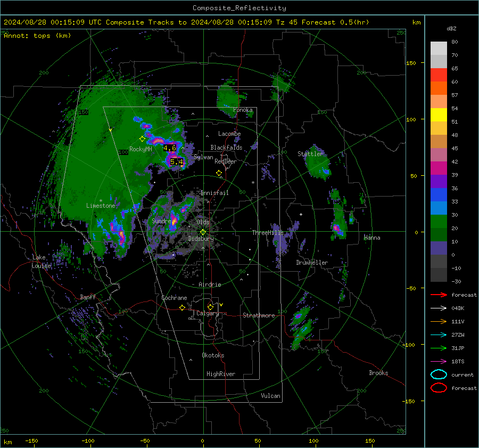Click the dBZ legend heading

click(x=451, y=28)
